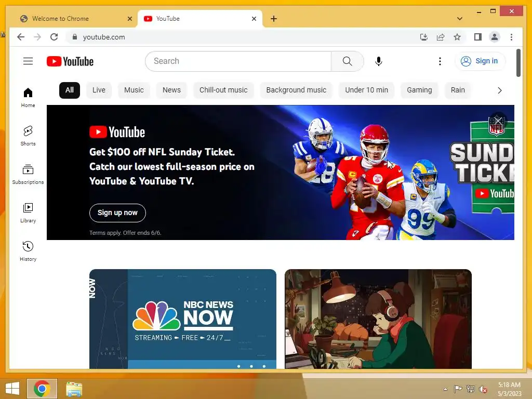
Task: Click the muted volume tray icon
Action: pyautogui.click(x=483, y=389)
